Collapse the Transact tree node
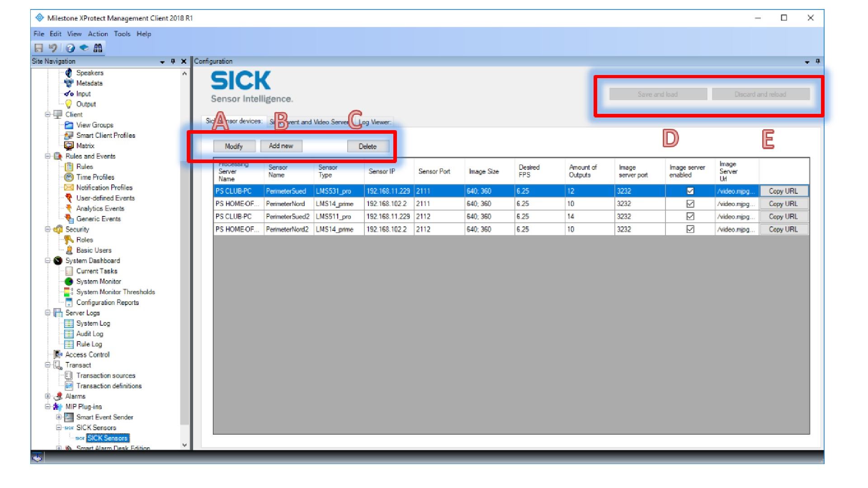The image size is (868, 488). coord(47,365)
